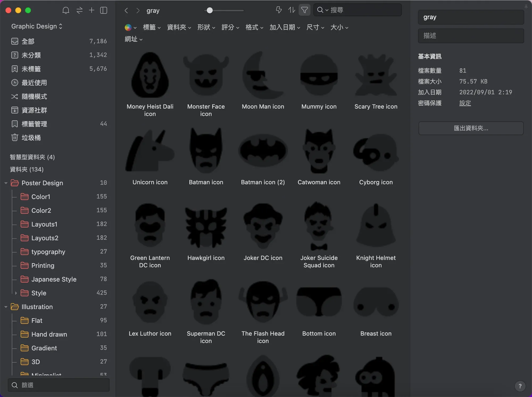Open the color filter swatch dropdown
Screen dimensions: 532x397
[x=130, y=27]
